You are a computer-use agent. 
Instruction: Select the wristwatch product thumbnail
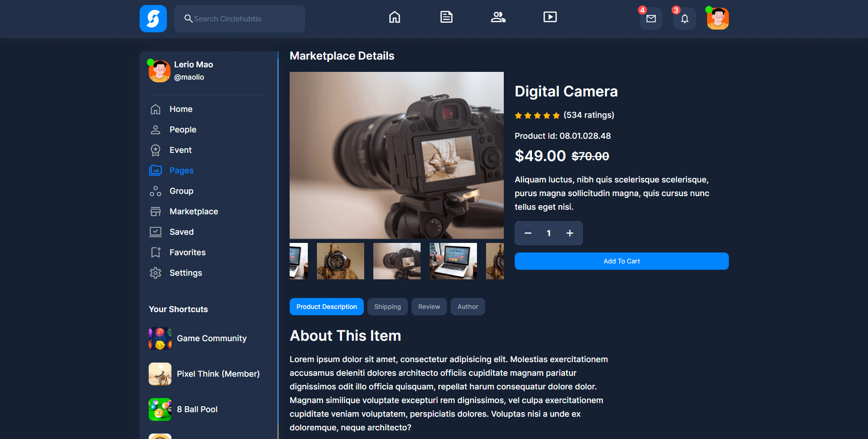click(341, 261)
